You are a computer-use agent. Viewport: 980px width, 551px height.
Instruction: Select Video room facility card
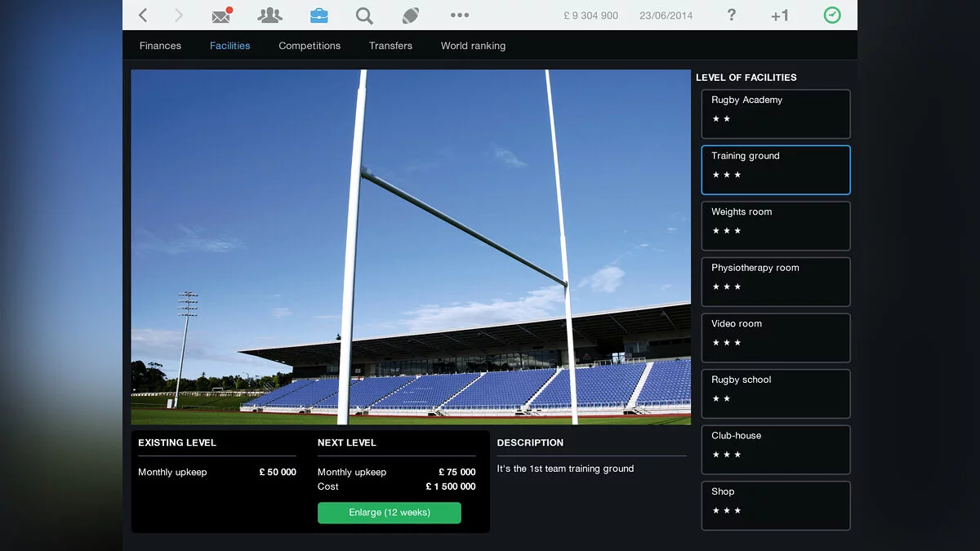tap(776, 338)
